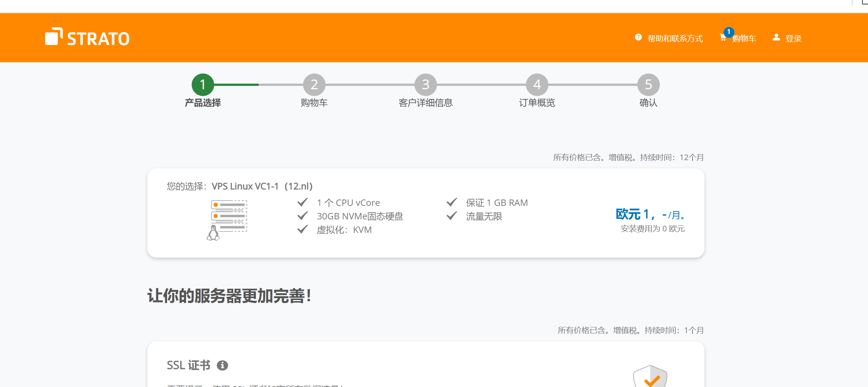Click the SSL shield checkmark icon
The height and width of the screenshot is (387, 868).
[x=650, y=377]
